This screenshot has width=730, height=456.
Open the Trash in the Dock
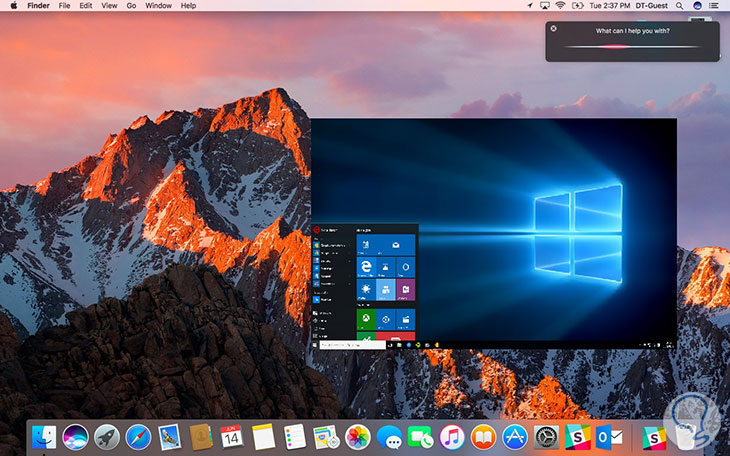coord(685,437)
